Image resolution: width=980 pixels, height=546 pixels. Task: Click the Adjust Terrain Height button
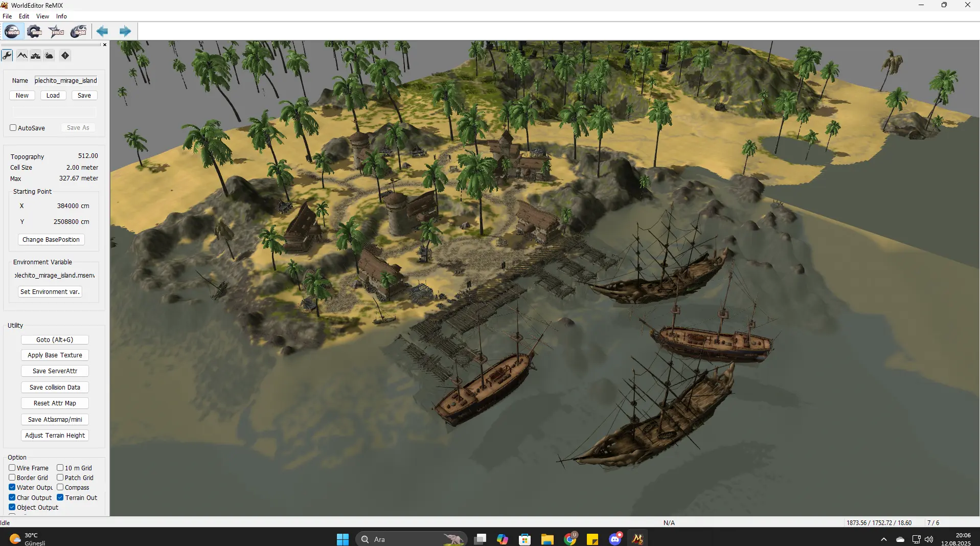pos(55,436)
